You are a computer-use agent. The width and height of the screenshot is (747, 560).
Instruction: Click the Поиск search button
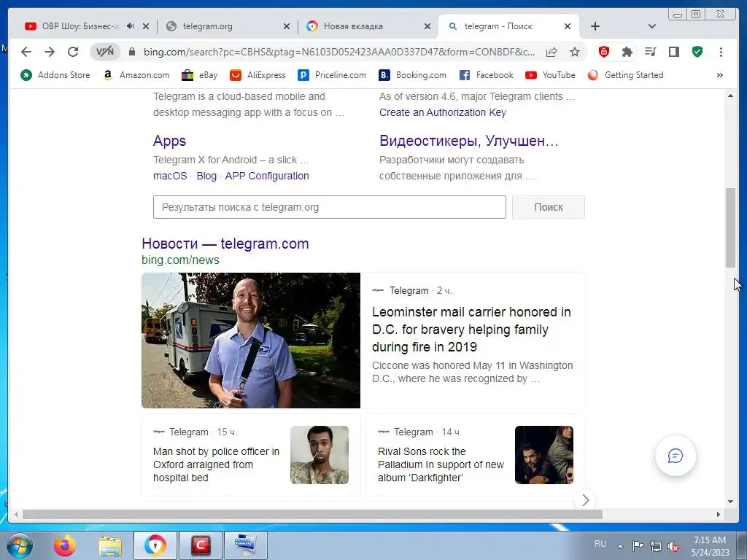549,207
